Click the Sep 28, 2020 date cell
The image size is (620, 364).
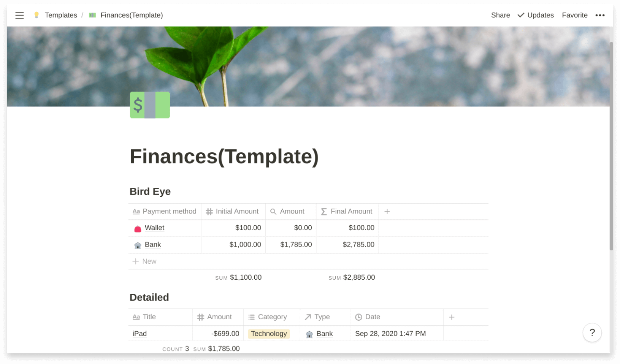point(390,334)
